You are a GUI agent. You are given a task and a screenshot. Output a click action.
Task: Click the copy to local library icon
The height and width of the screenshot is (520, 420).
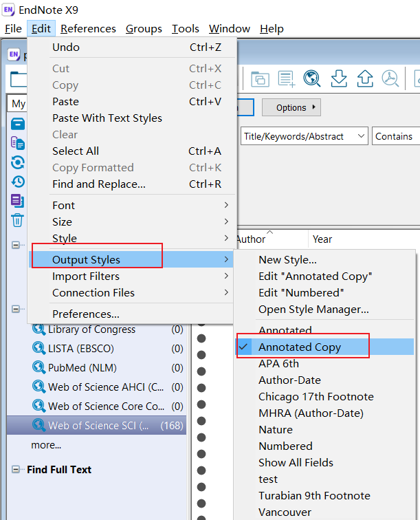click(261, 79)
